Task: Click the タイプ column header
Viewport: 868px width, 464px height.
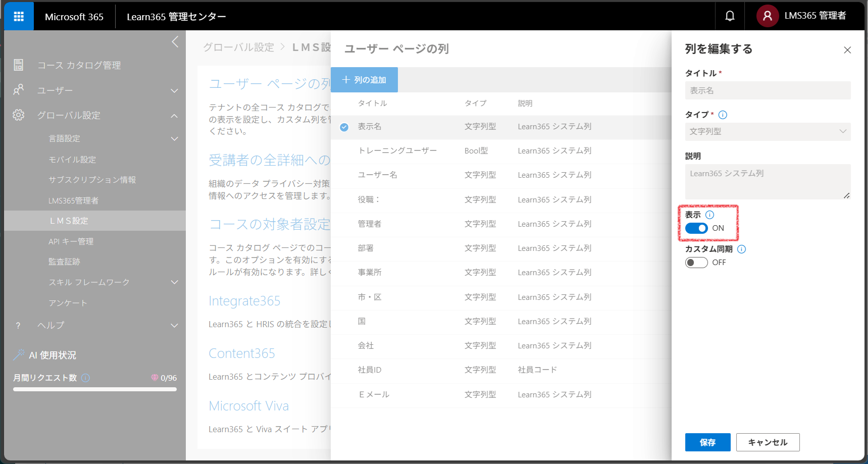Action: pyautogui.click(x=476, y=103)
